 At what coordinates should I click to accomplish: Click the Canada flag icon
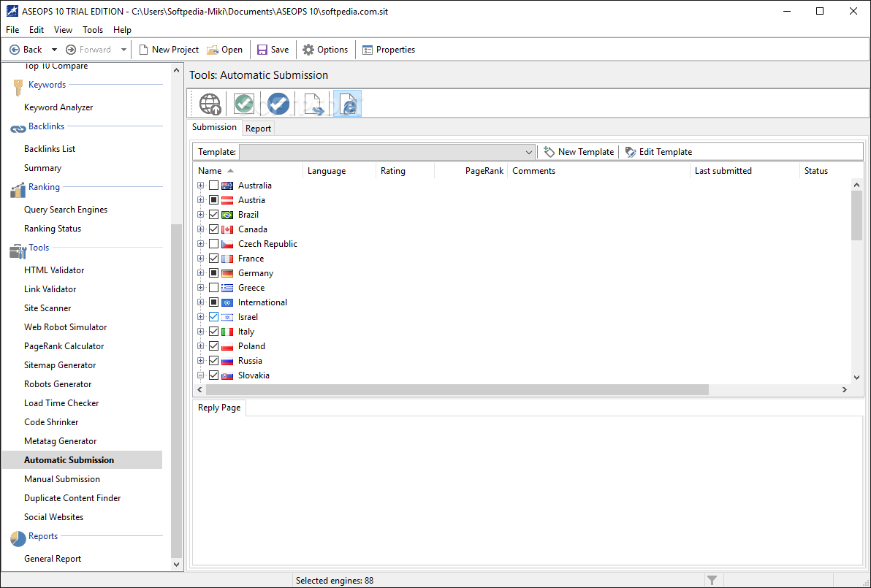point(227,229)
